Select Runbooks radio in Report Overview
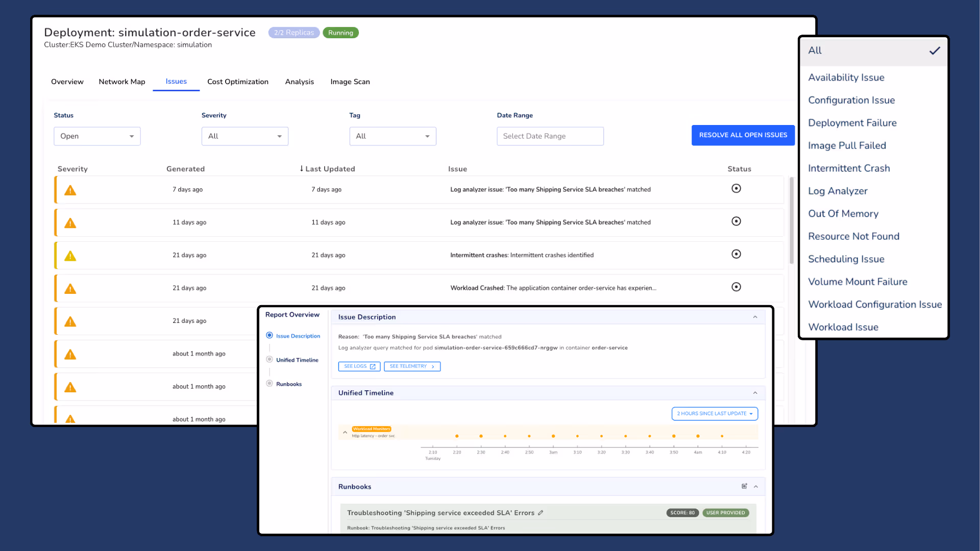Screen dimensions: 980x551 (269, 383)
